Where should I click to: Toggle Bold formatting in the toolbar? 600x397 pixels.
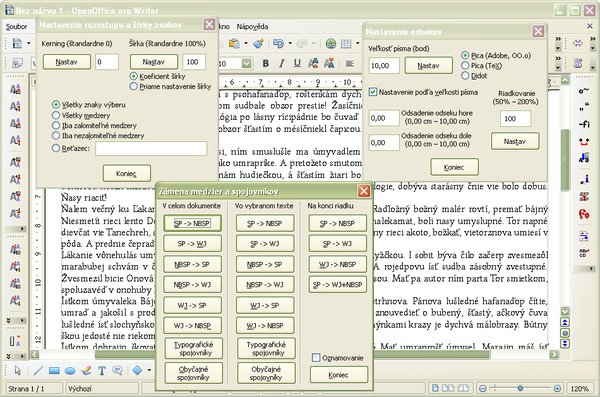point(266,63)
